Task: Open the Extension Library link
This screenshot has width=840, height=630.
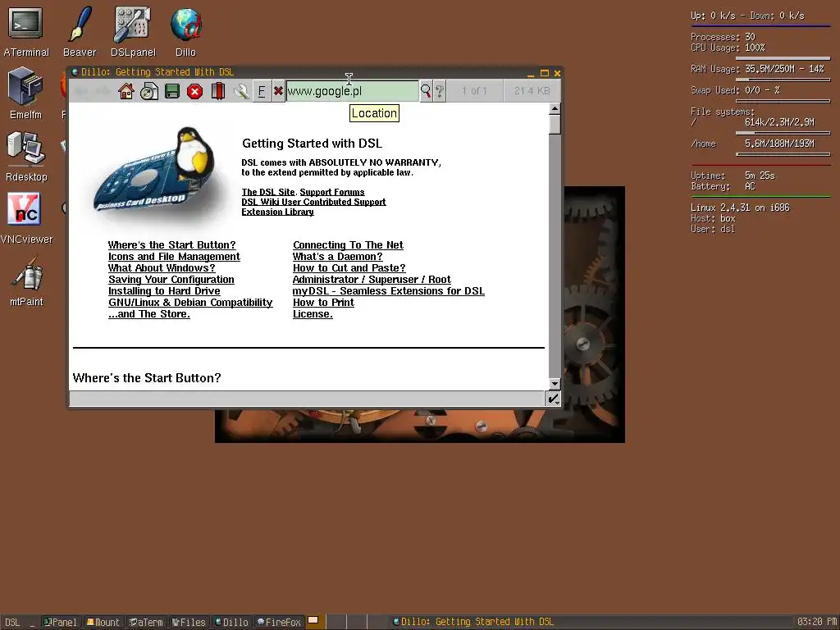Action: tap(277, 212)
